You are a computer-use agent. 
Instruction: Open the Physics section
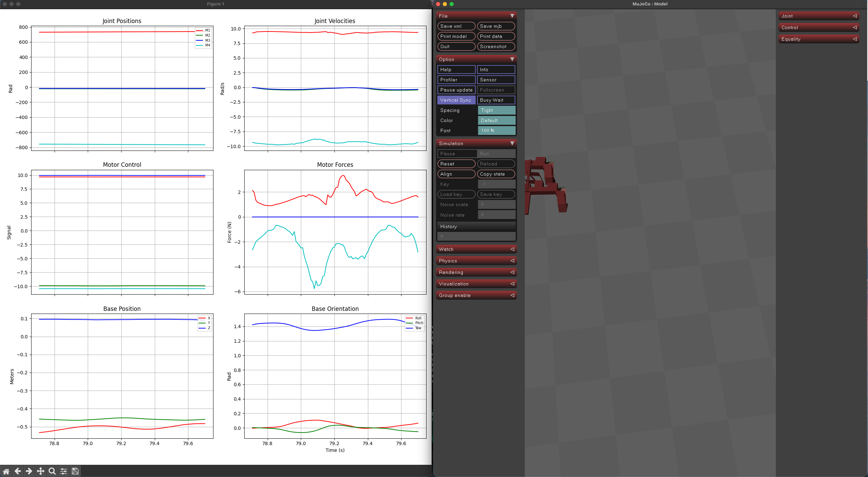(x=476, y=261)
